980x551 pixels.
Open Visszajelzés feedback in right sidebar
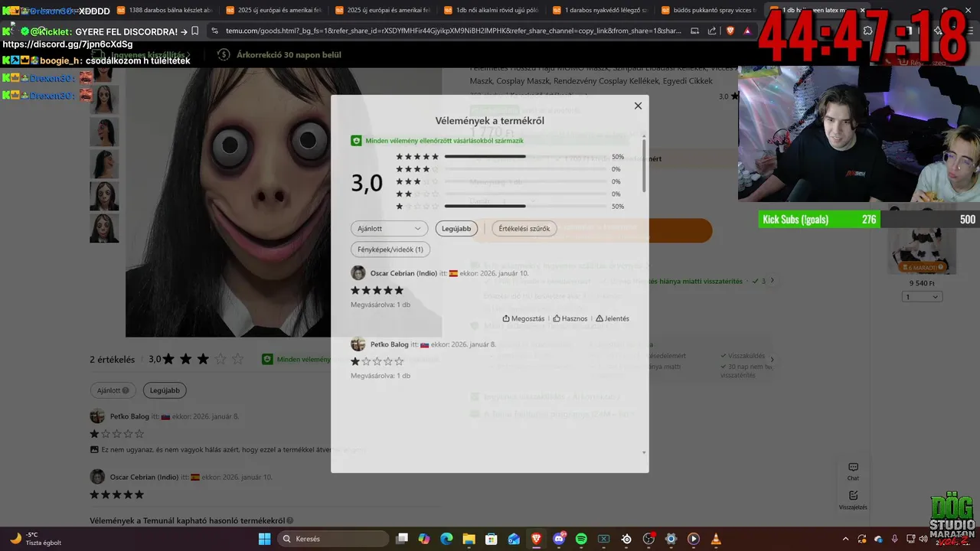853,500
